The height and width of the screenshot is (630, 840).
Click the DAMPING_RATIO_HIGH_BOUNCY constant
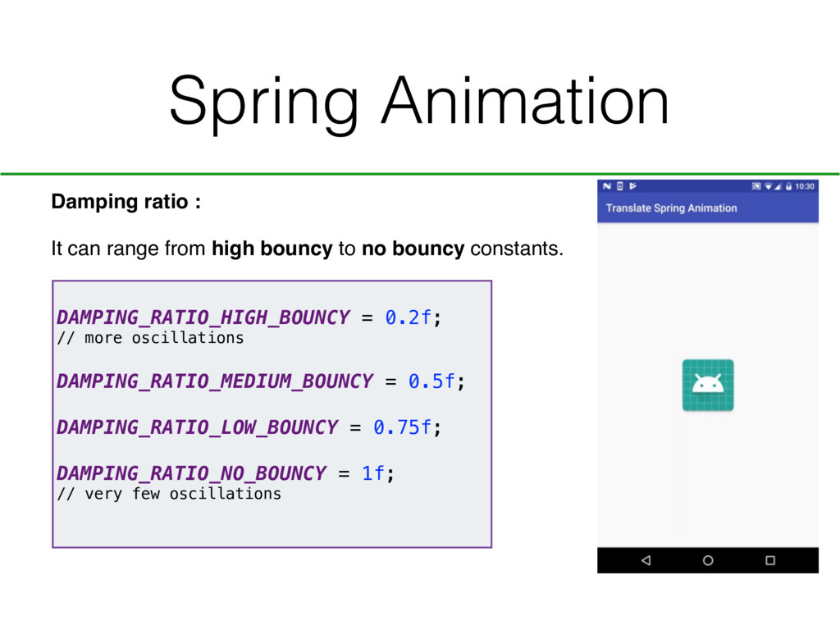pyautogui.click(x=203, y=317)
